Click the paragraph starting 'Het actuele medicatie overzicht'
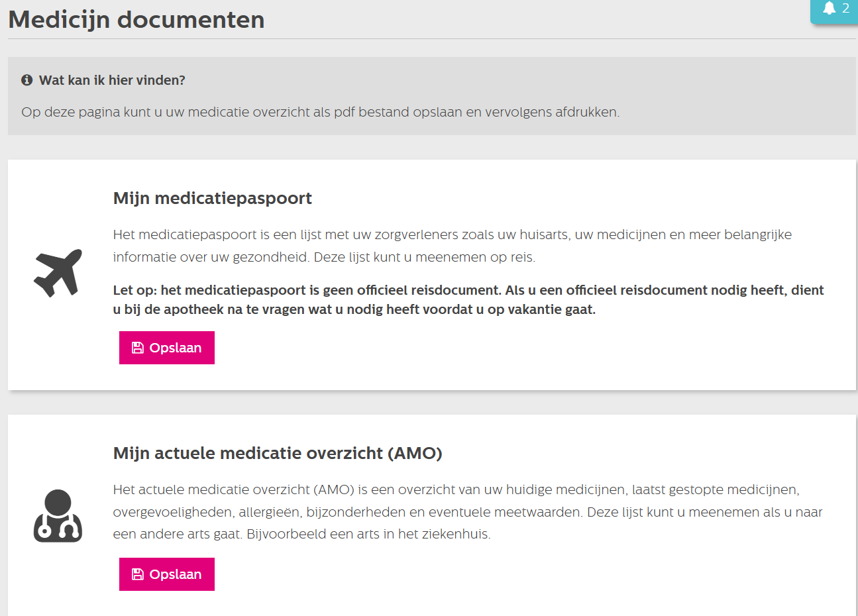 pyautogui.click(x=456, y=489)
